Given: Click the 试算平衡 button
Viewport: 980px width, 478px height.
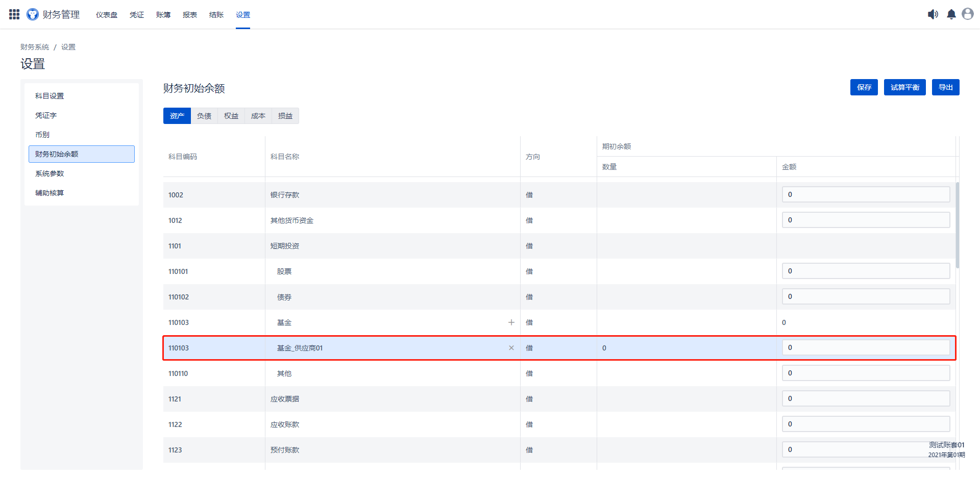Looking at the screenshot, I should point(905,87).
